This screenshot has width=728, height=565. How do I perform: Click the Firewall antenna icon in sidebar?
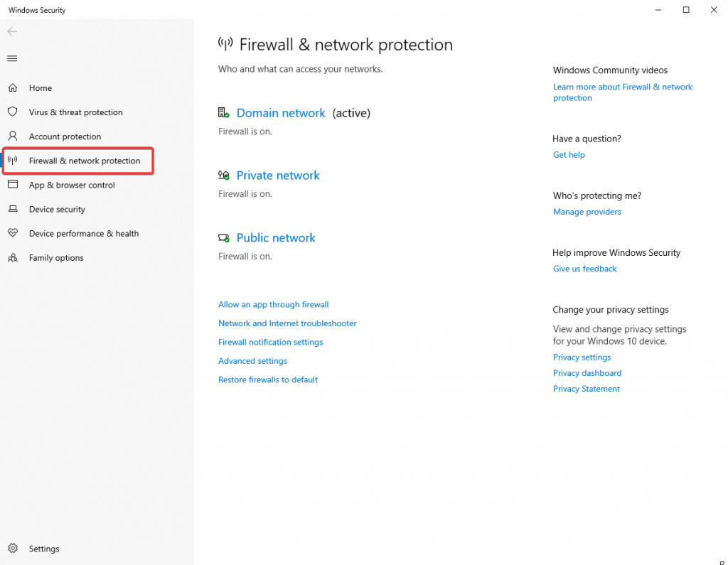pyautogui.click(x=13, y=160)
